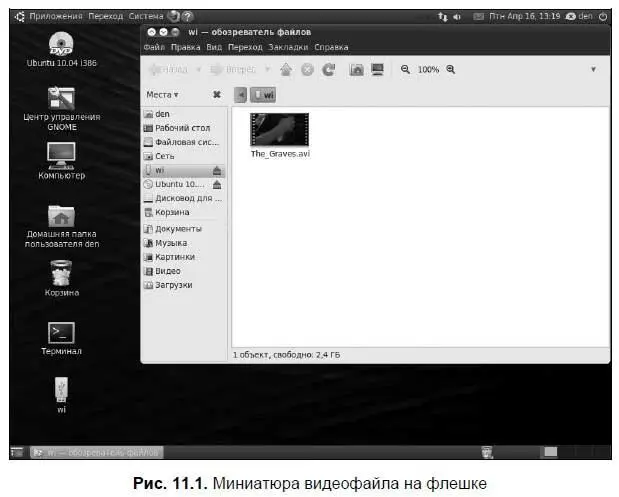Expand the Назад history dropdown arrow

196,70
